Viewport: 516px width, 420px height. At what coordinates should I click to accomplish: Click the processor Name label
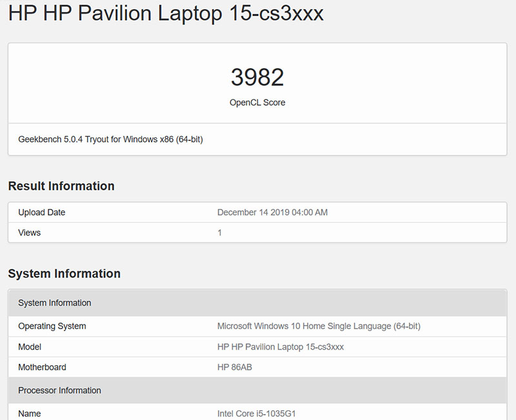tap(29, 414)
